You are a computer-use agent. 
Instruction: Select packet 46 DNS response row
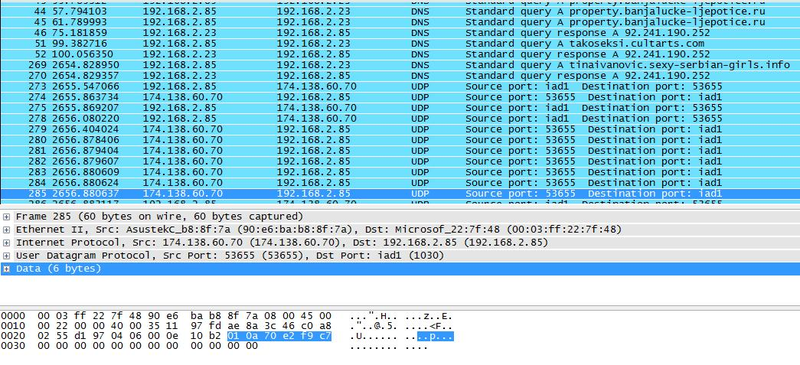tap(400, 33)
